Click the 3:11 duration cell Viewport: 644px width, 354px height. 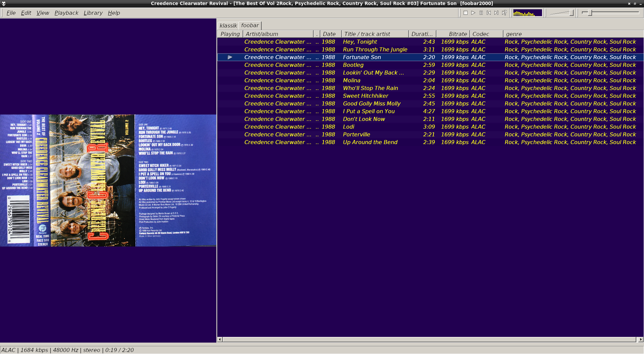429,49
